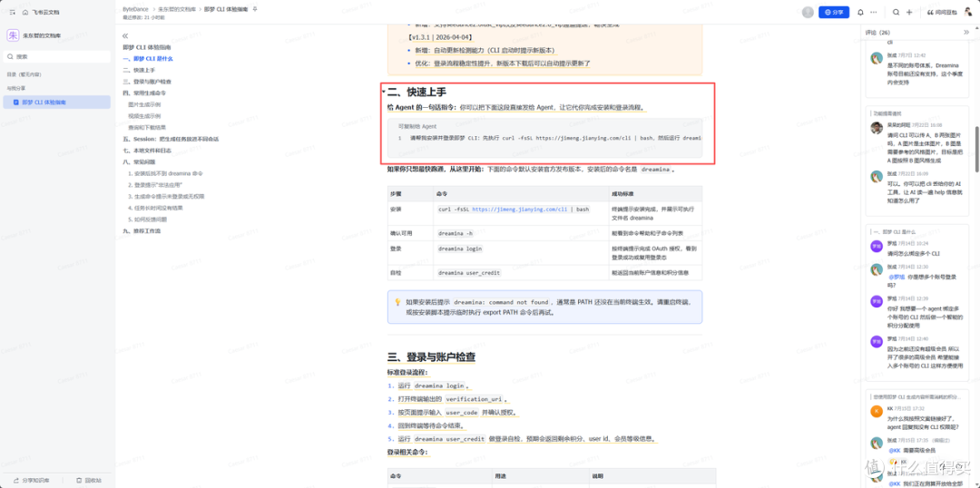Collapse the outline panel with double chevron
This screenshot has height=488, width=980.
click(125, 36)
